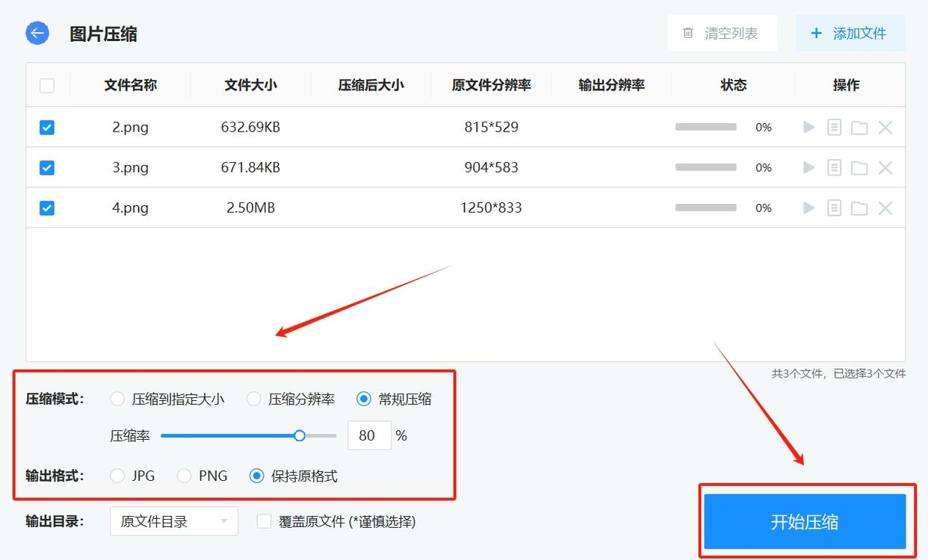The image size is (928, 560).
Task: Remove 2.png from the list
Action: pyautogui.click(x=885, y=128)
